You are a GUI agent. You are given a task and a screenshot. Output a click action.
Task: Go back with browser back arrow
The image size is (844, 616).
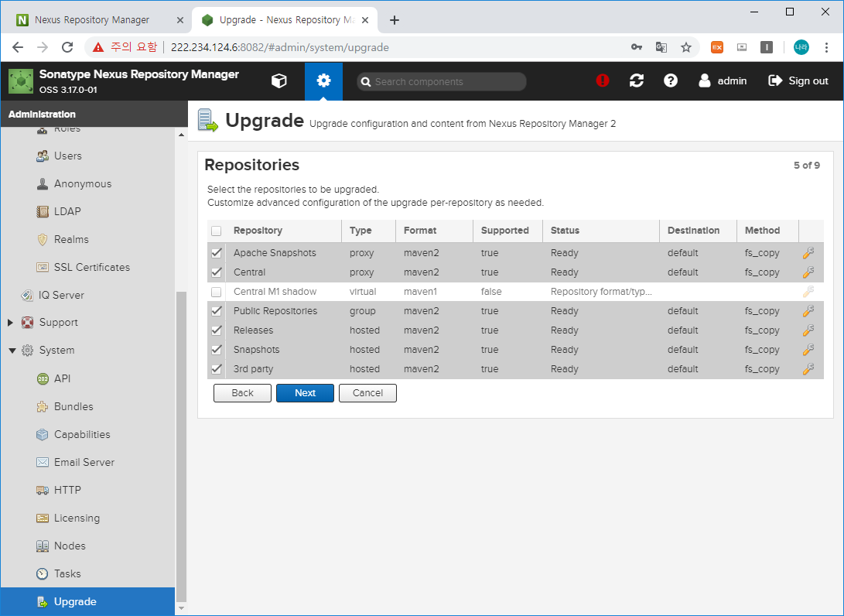[18, 47]
